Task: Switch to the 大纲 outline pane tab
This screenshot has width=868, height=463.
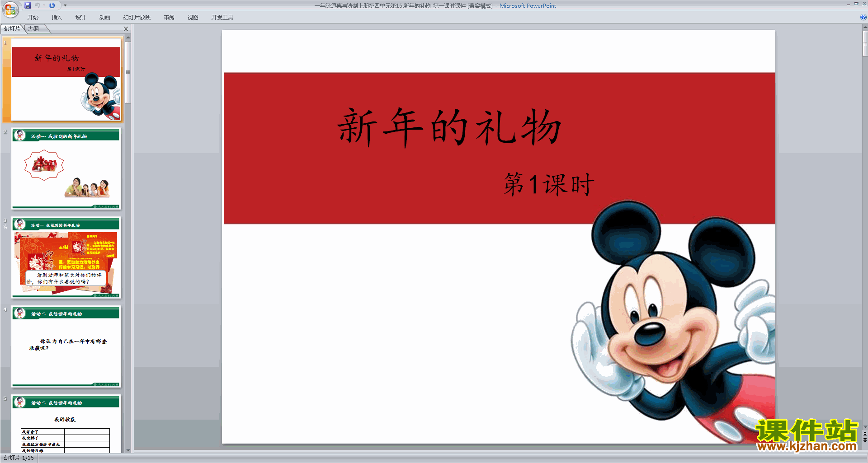Action: point(34,29)
